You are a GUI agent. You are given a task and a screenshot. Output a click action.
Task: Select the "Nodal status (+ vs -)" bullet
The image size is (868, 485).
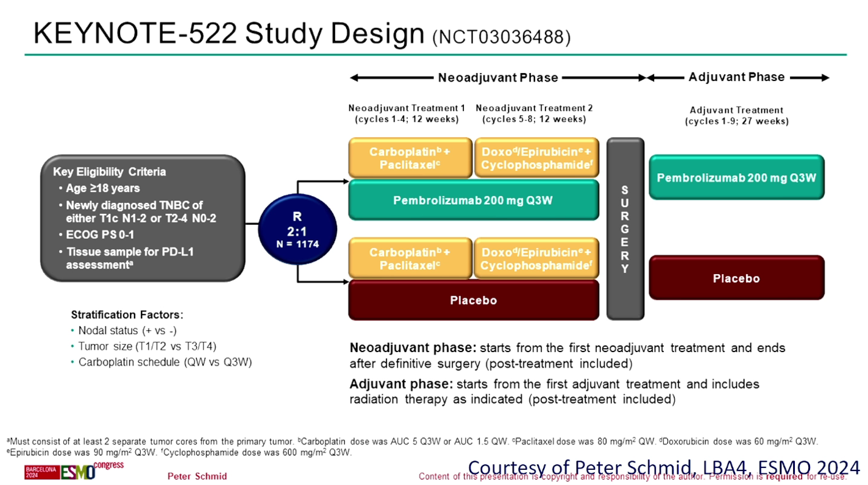click(124, 331)
